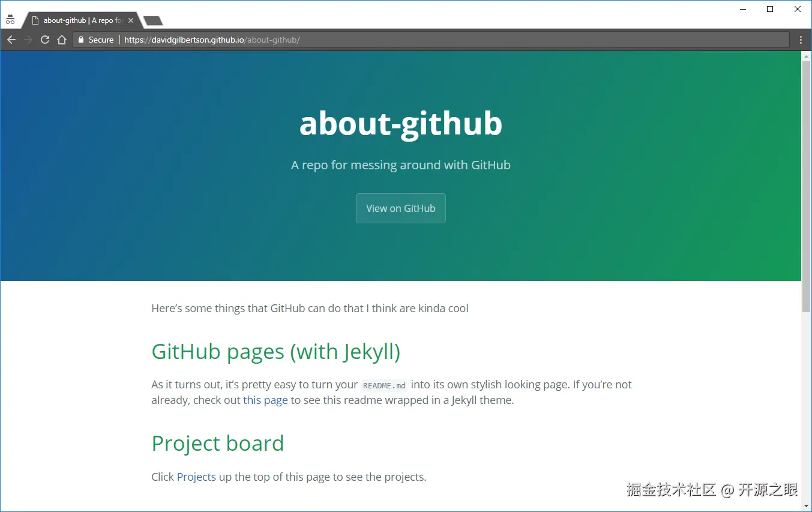
Task: Click the about-github page title
Action: tap(401, 124)
